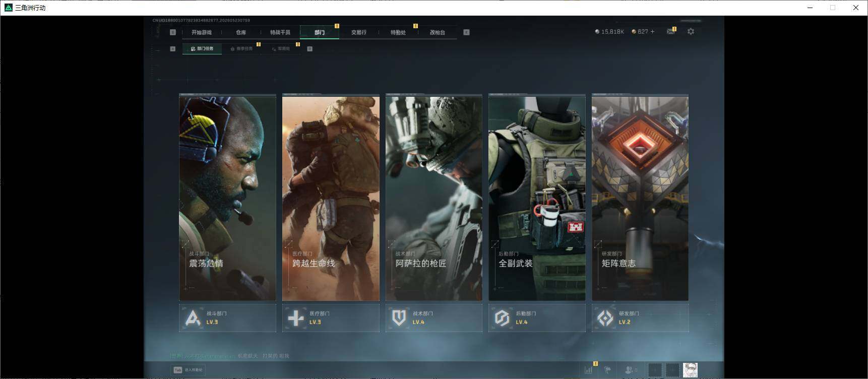Screen dimensions: 868x379
Task: Open the player avatar portrait
Action: 690,370
